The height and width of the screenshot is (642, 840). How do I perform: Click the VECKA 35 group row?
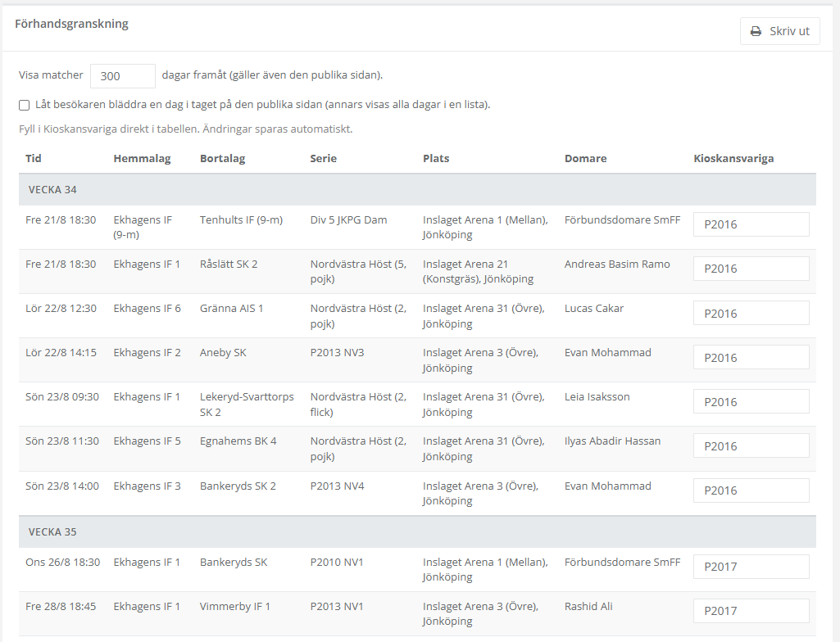click(417, 531)
